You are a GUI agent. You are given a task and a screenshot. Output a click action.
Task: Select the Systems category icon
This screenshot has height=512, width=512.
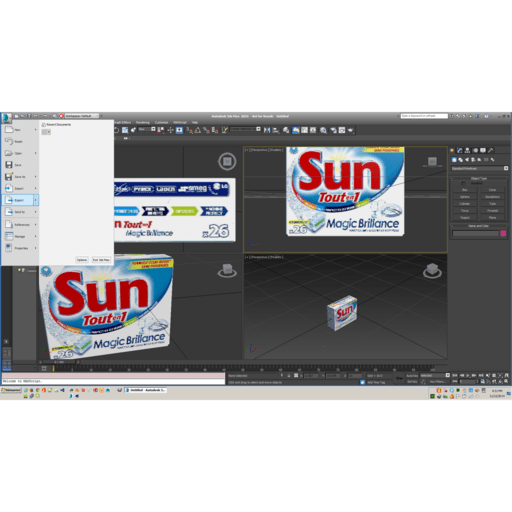492,160
